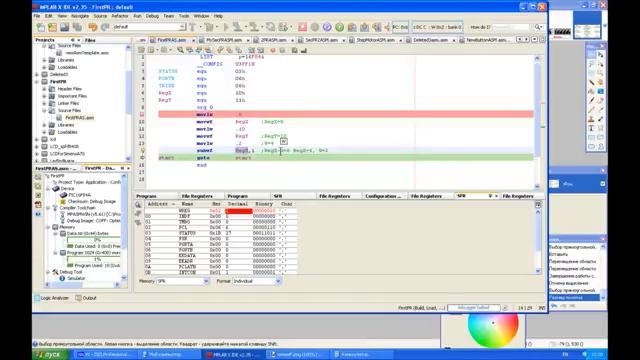The image size is (640, 360).
Task: Click the breakpoint marker on line 9
Action: point(142,115)
